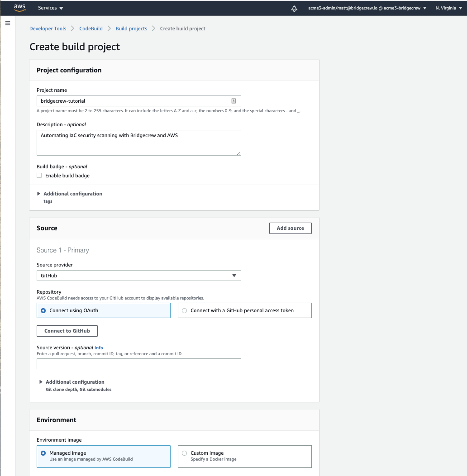
Task: Open Build projects breadcrumb link
Action: [131, 29]
